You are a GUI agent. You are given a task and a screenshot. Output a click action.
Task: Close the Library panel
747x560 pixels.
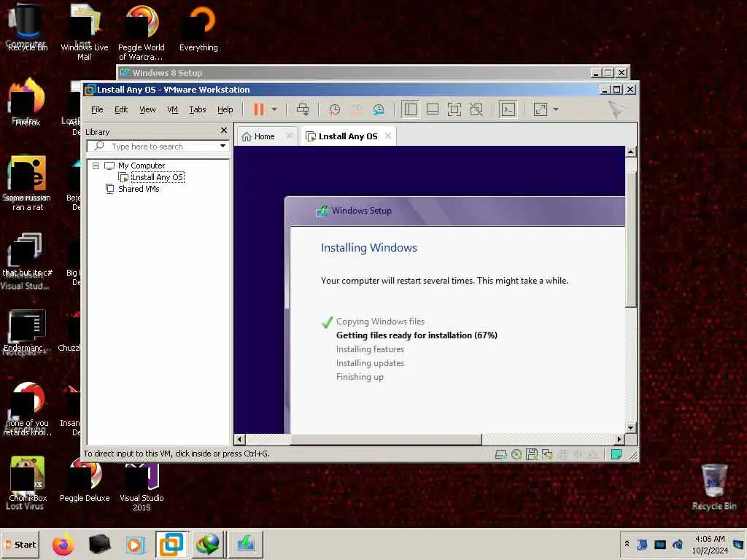click(224, 131)
